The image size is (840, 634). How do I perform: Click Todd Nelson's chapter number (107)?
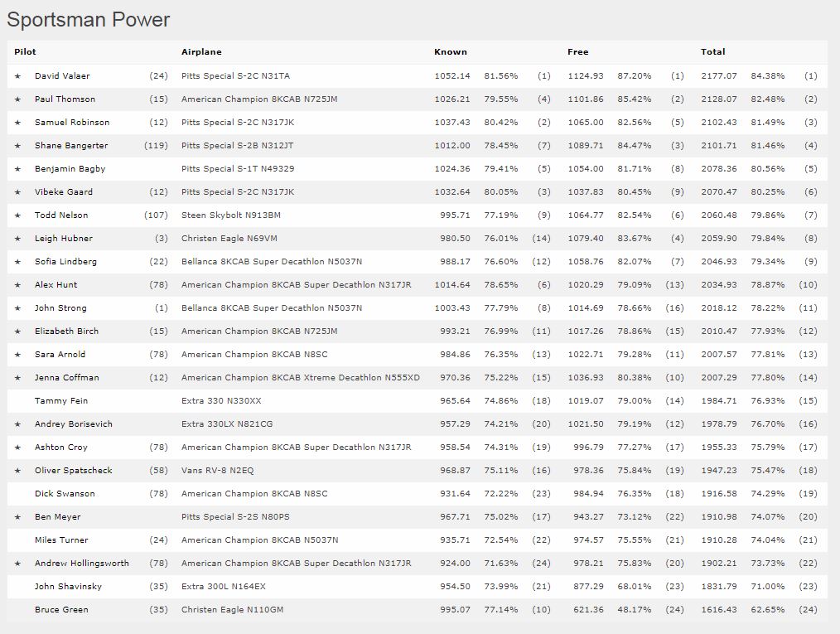(156, 215)
